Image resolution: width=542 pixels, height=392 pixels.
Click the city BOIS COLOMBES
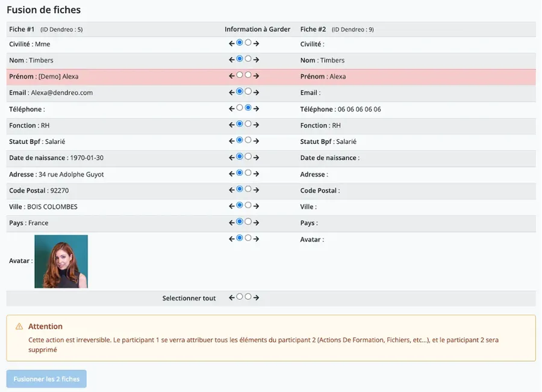tap(52, 207)
